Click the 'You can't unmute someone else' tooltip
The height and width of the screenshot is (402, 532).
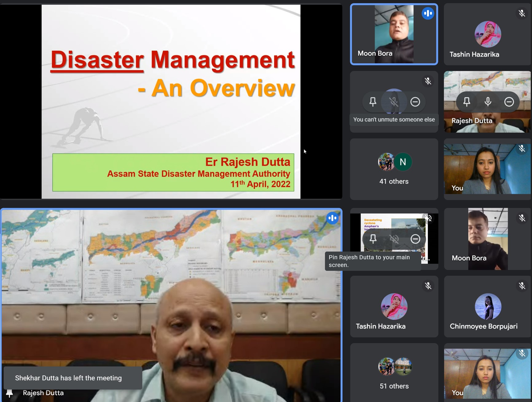[x=394, y=119]
